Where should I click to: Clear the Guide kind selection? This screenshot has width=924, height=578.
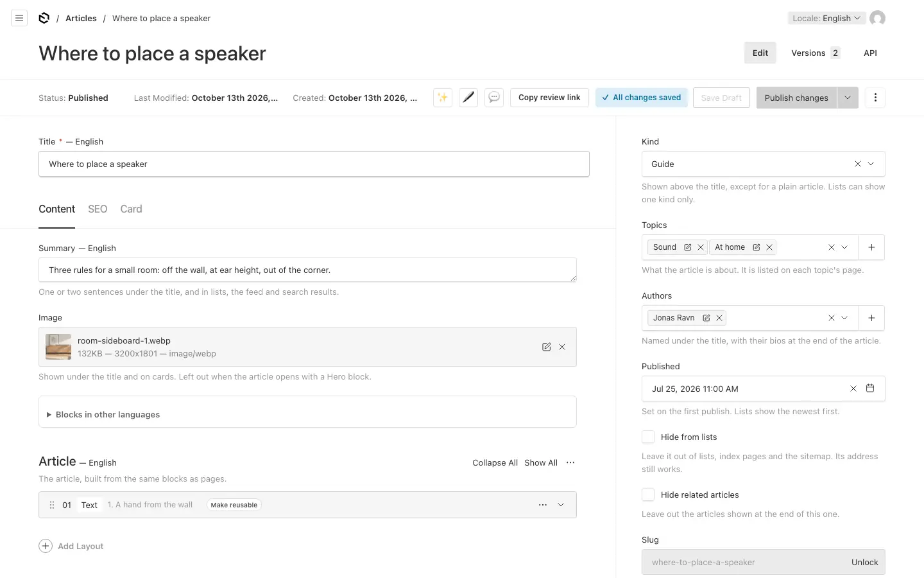[x=858, y=164]
